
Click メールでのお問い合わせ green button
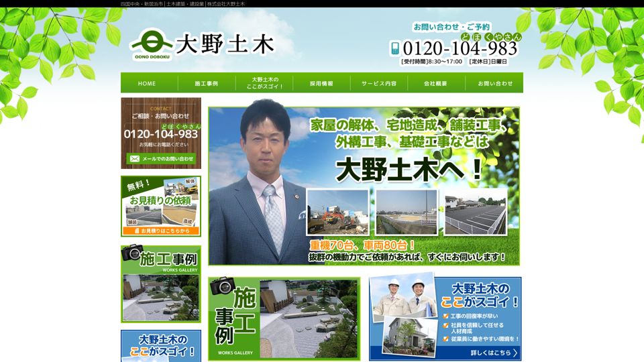point(161,159)
